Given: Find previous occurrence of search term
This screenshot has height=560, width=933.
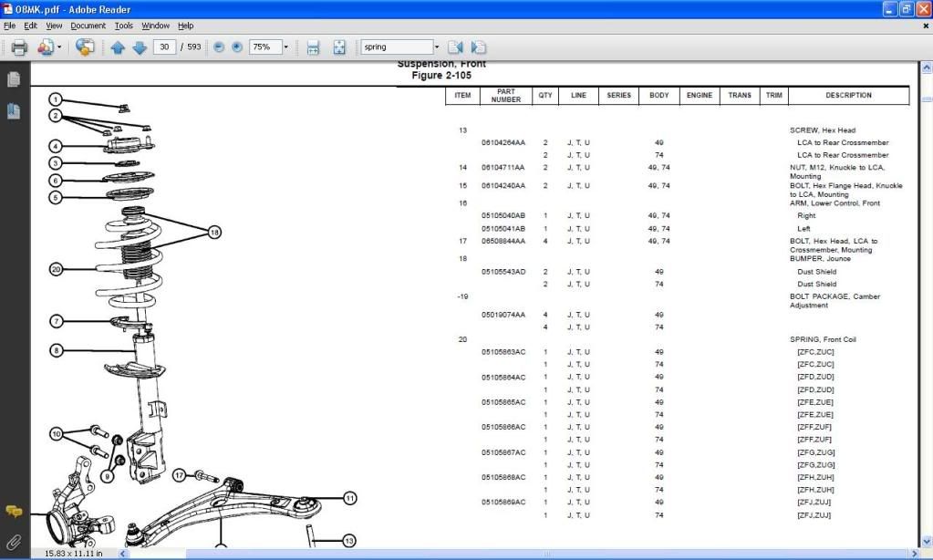Looking at the screenshot, I should (456, 47).
